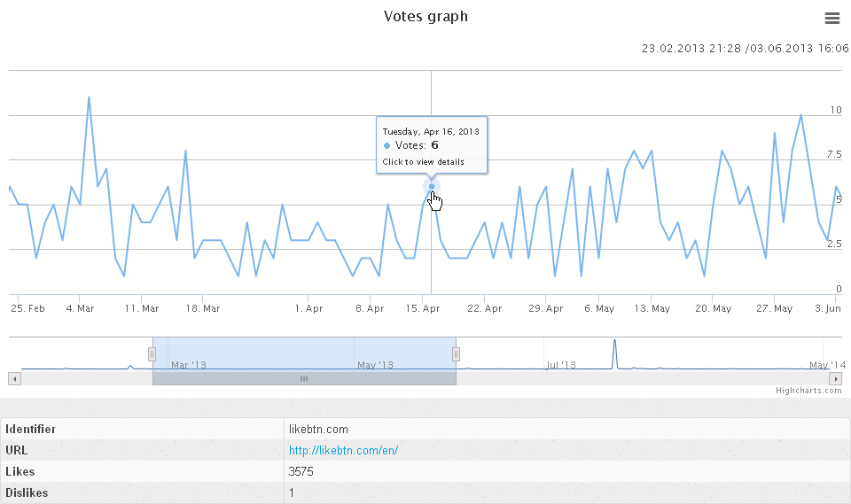Click the May '13 label in navigator

click(x=375, y=365)
